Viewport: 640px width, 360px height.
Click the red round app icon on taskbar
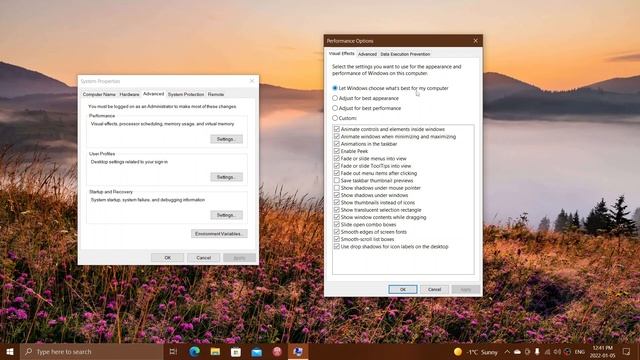(x=277, y=351)
